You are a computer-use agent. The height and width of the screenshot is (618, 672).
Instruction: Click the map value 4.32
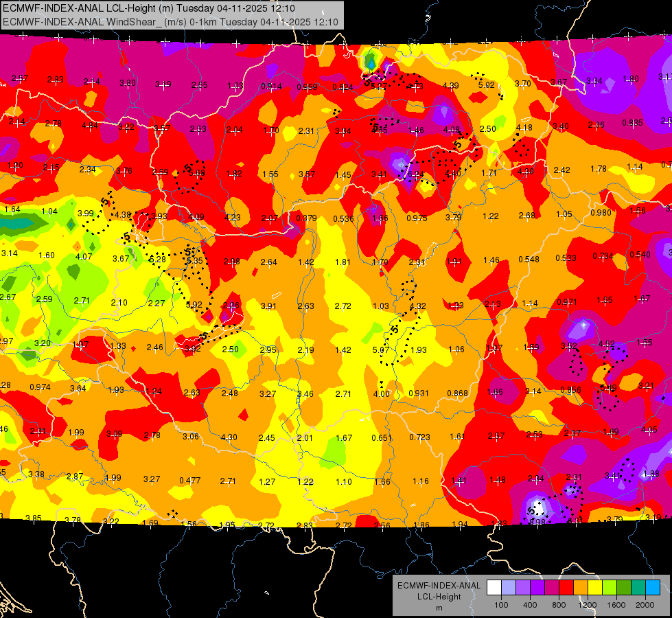[x=417, y=306]
